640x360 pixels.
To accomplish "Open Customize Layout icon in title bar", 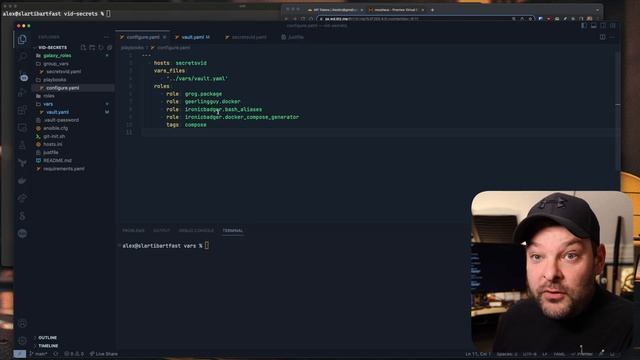I will (x=613, y=26).
